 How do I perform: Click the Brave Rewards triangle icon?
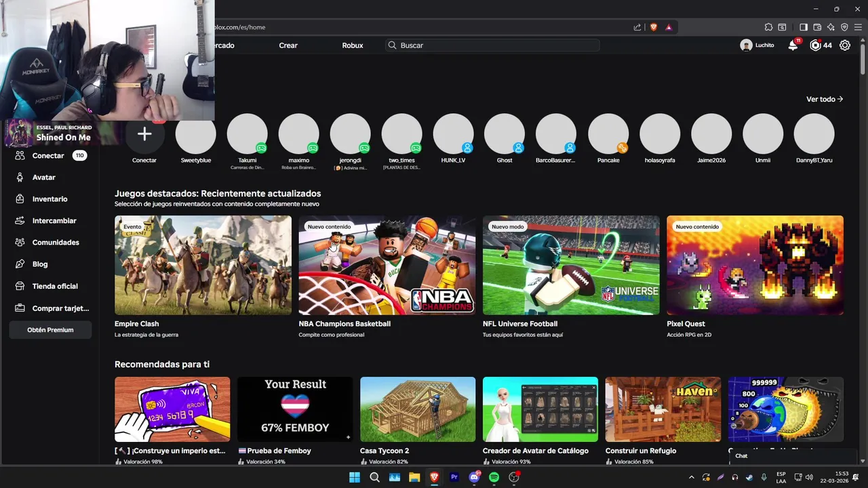(669, 27)
